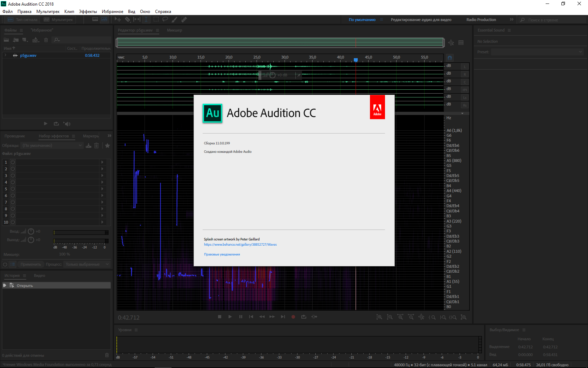Show spectral pitch display button
This screenshot has width=588, height=368.
104,20
